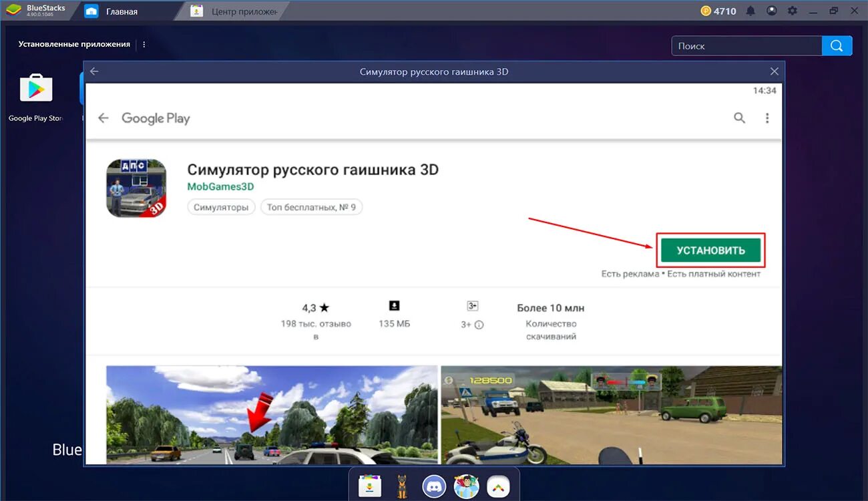Viewport: 868px width, 501px height.
Task: Open BlueStacks settings gear
Action: (793, 11)
